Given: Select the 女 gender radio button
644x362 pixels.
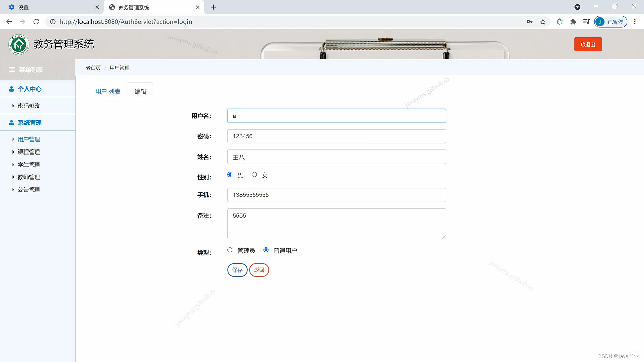Looking at the screenshot, I should tap(254, 175).
